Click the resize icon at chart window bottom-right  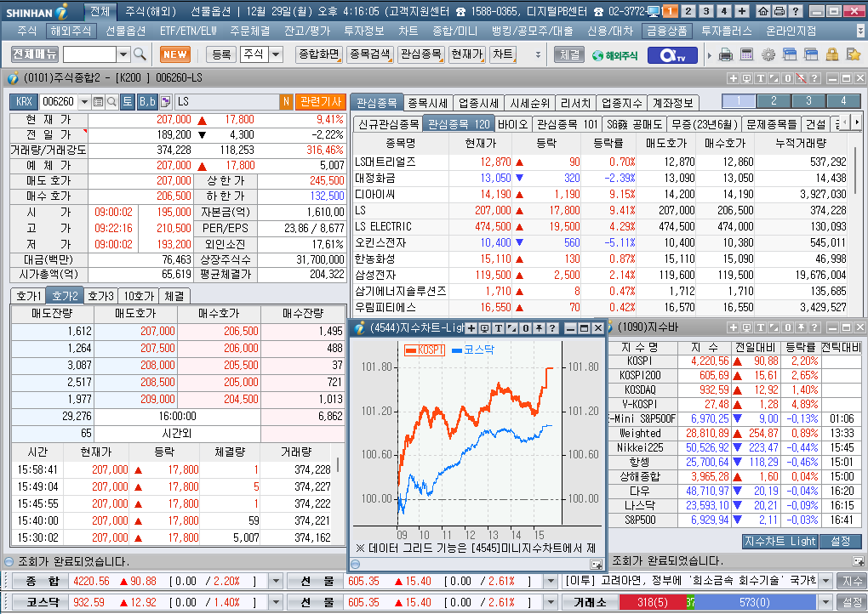[x=597, y=564]
